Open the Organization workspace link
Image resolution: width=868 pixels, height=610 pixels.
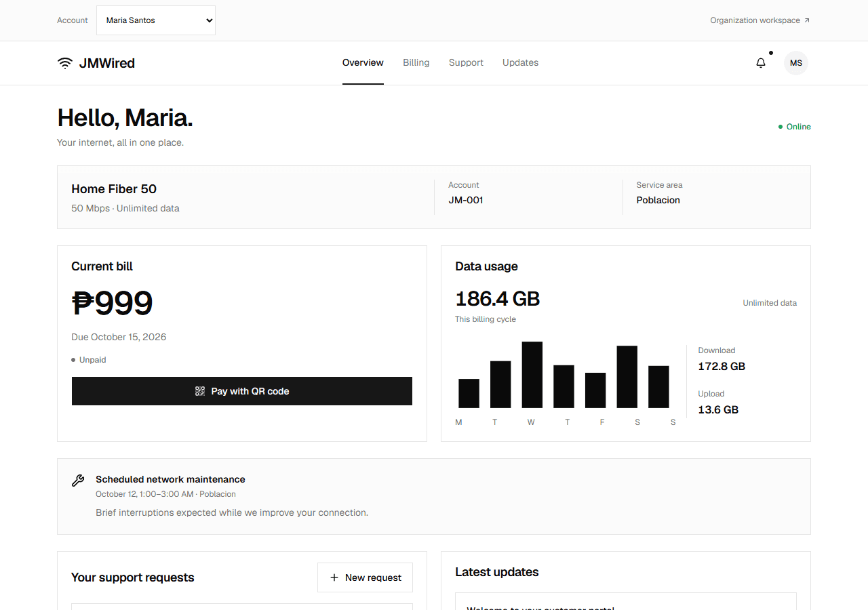coord(760,20)
